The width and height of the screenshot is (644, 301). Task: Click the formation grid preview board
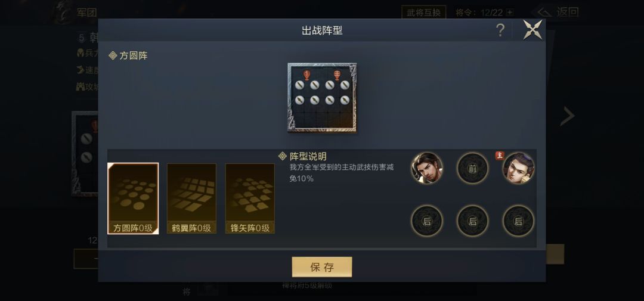[322, 98]
